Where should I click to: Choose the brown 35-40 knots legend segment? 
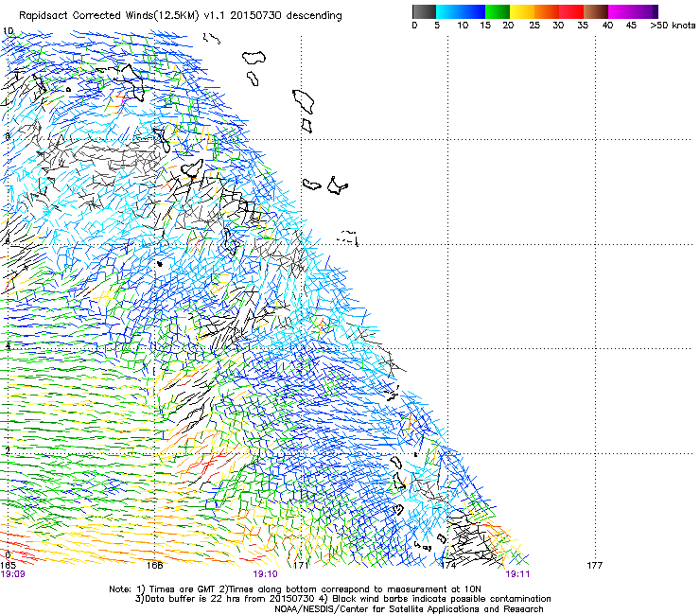(596, 11)
